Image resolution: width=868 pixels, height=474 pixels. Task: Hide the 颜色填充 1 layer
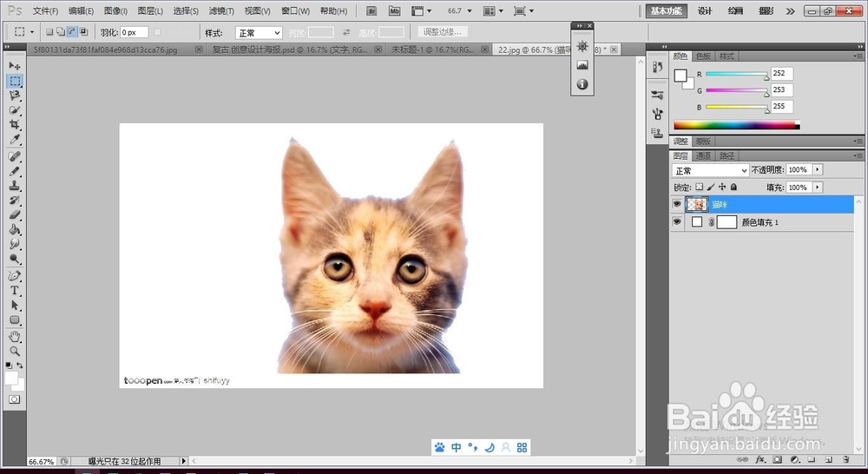(676, 222)
